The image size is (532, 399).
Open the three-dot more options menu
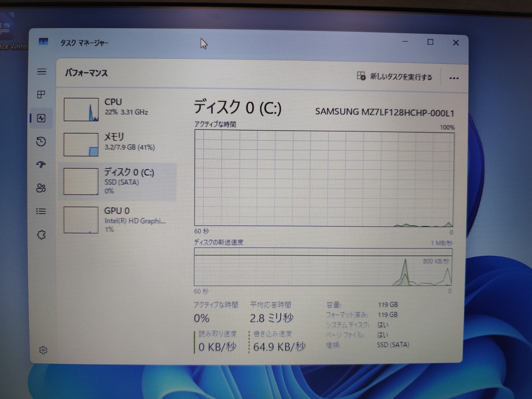(454, 78)
